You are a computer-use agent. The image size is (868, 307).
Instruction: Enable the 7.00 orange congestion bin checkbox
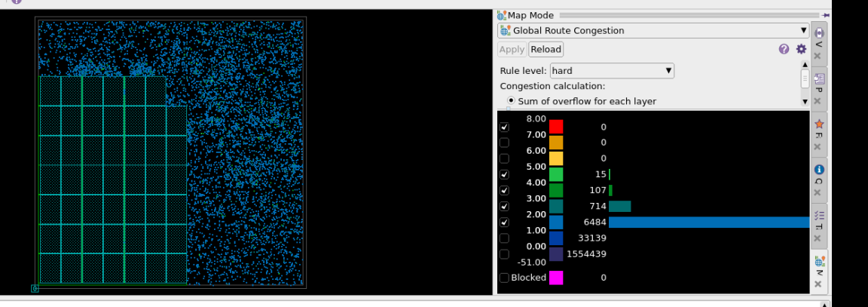pos(504,143)
